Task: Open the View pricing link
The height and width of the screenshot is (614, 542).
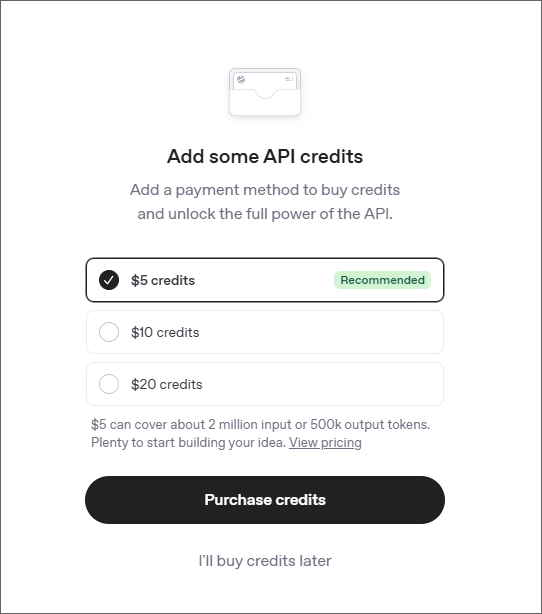Action: [x=325, y=442]
